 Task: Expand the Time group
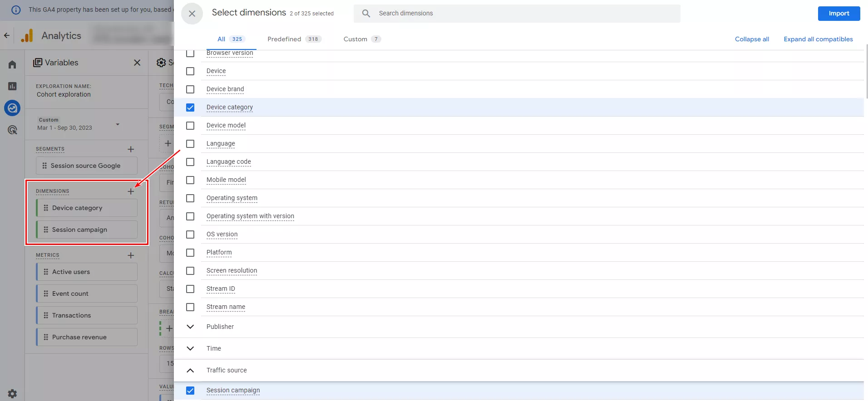[190, 348]
